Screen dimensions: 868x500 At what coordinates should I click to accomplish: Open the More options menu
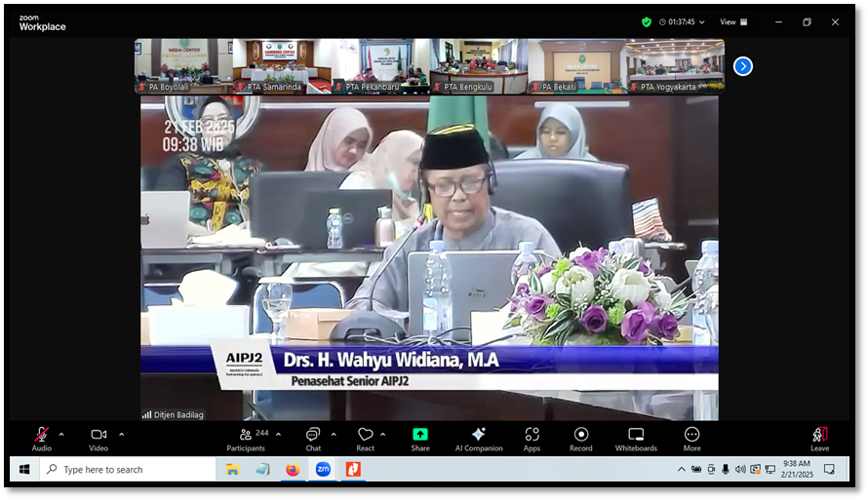[691, 438]
